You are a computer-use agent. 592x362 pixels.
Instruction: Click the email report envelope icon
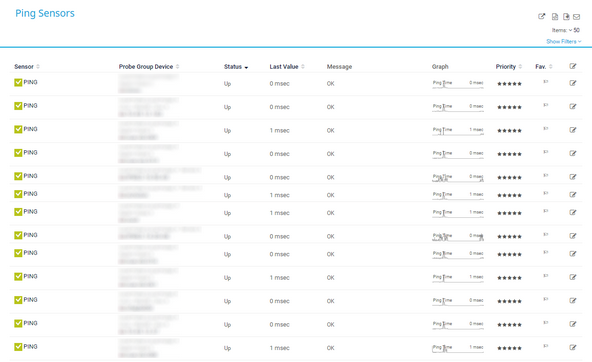coord(576,17)
